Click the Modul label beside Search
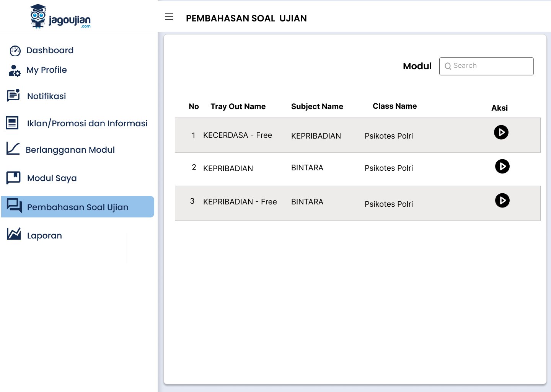This screenshot has width=551, height=392. click(417, 66)
